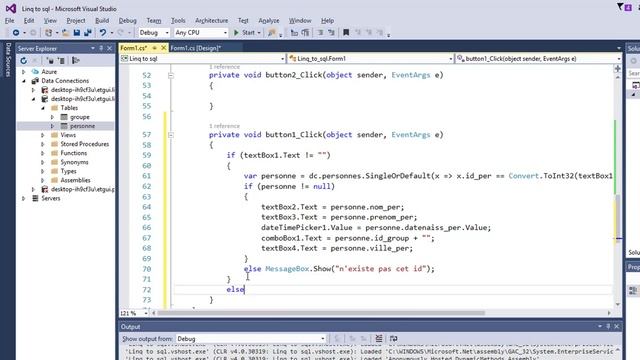This screenshot has width=640, height=360.
Task: Expand the Views folder
Action: point(43,135)
